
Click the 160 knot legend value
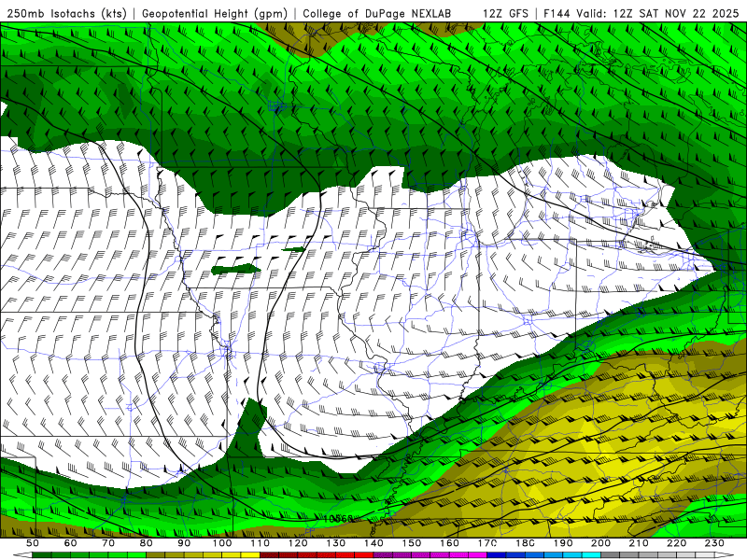[449, 543]
